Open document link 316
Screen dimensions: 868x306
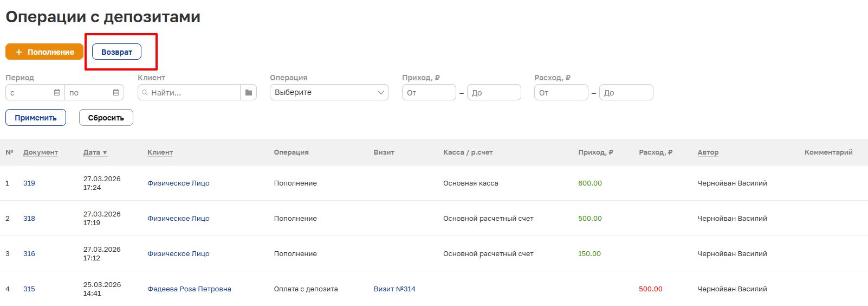point(29,254)
